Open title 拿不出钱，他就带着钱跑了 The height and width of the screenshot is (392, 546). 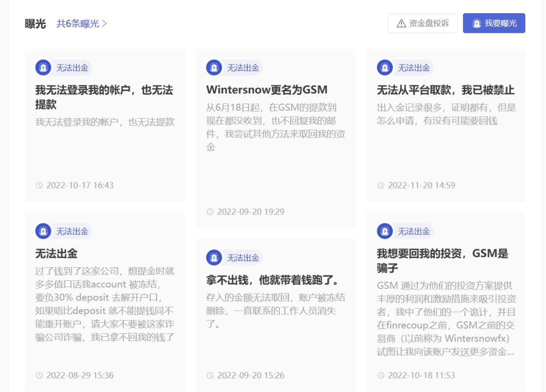pos(272,280)
